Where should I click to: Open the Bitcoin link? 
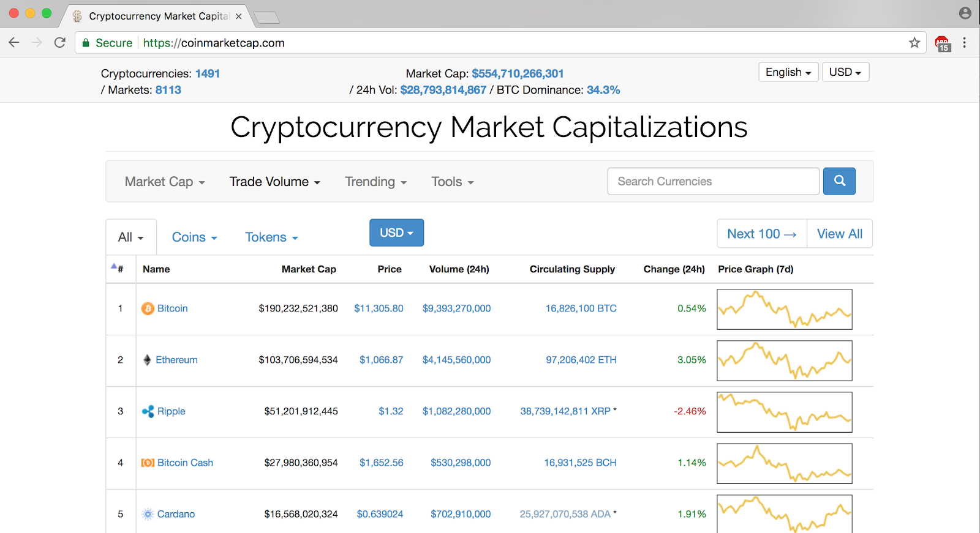pos(172,308)
